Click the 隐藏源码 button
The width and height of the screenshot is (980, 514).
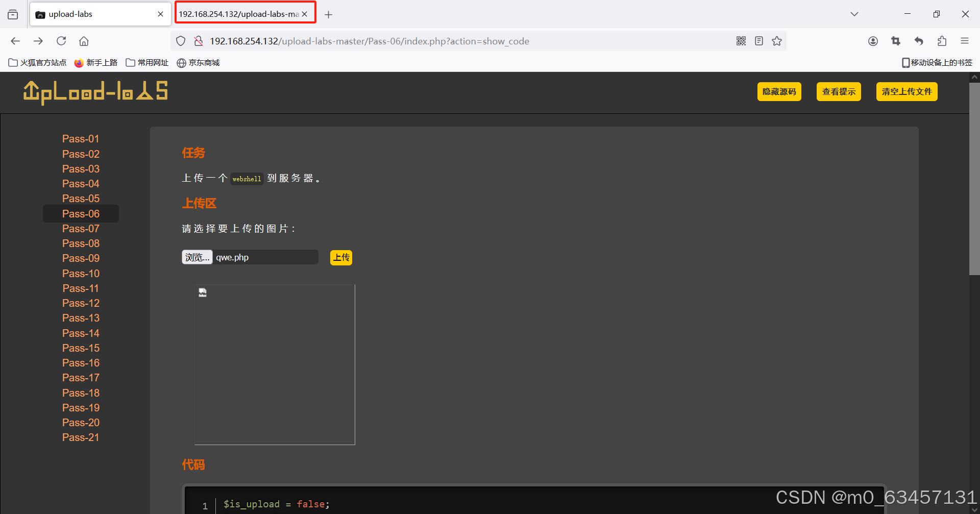coord(779,92)
